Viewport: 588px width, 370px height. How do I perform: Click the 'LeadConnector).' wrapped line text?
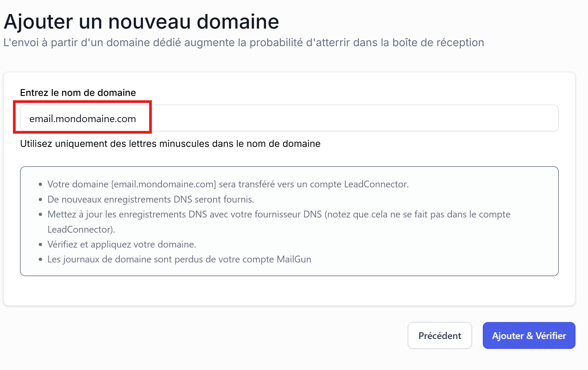click(x=81, y=229)
